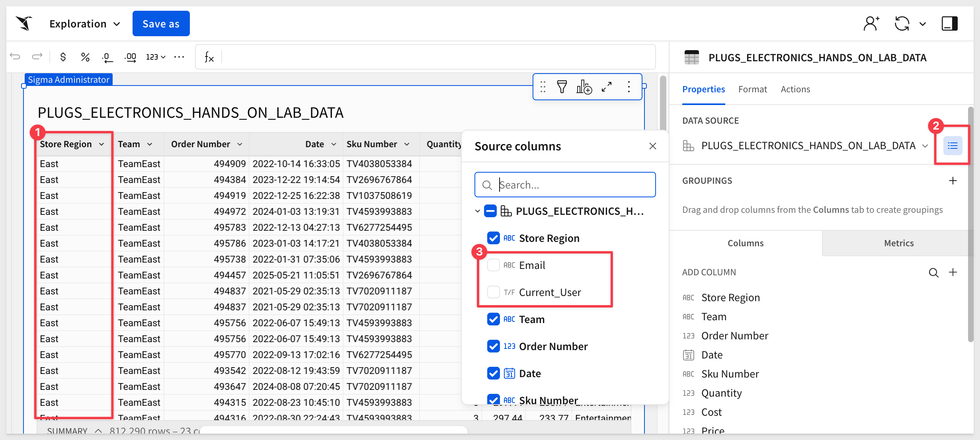This screenshot has width=980, height=440.
Task: Add a grouping with the plus icon
Action: (x=953, y=181)
